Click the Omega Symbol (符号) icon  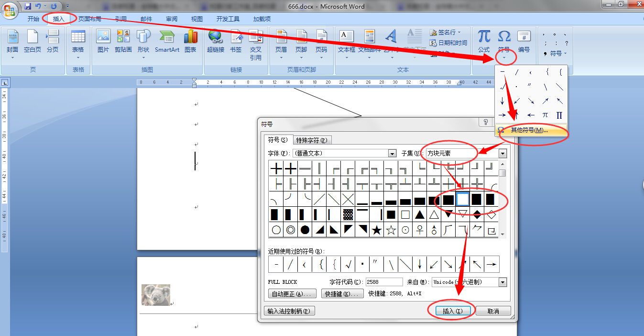504,37
